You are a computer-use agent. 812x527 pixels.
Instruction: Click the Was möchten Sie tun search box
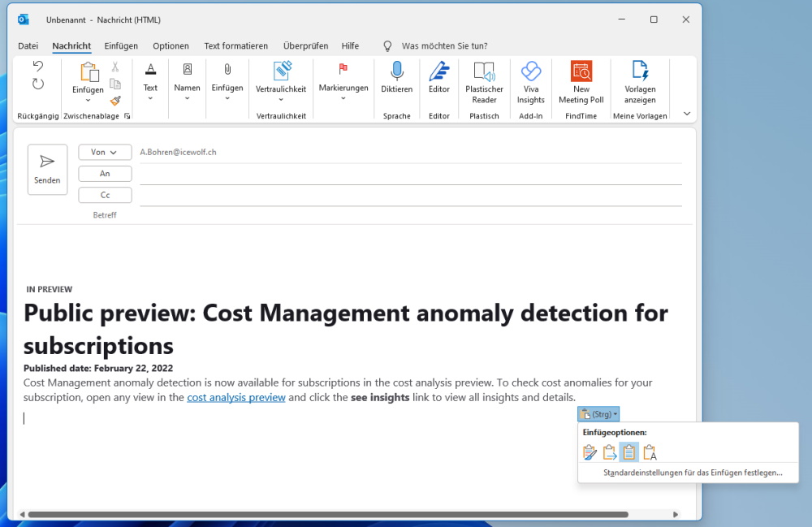[x=444, y=45]
